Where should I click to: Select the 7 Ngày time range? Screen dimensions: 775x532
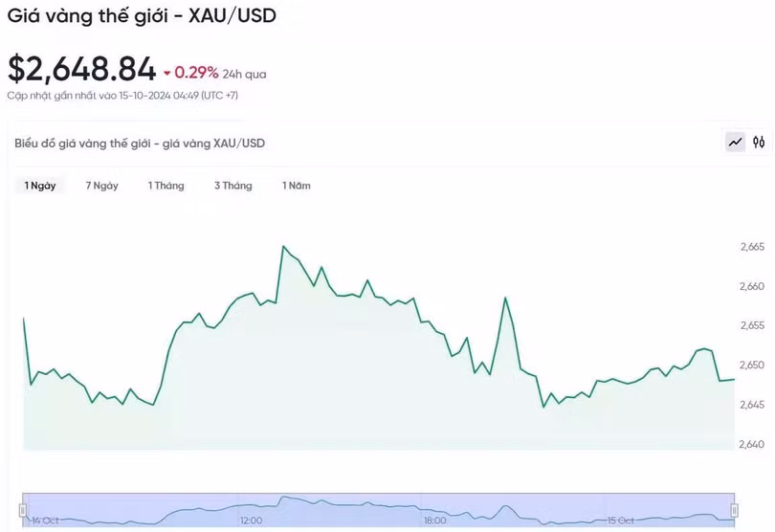(101, 186)
